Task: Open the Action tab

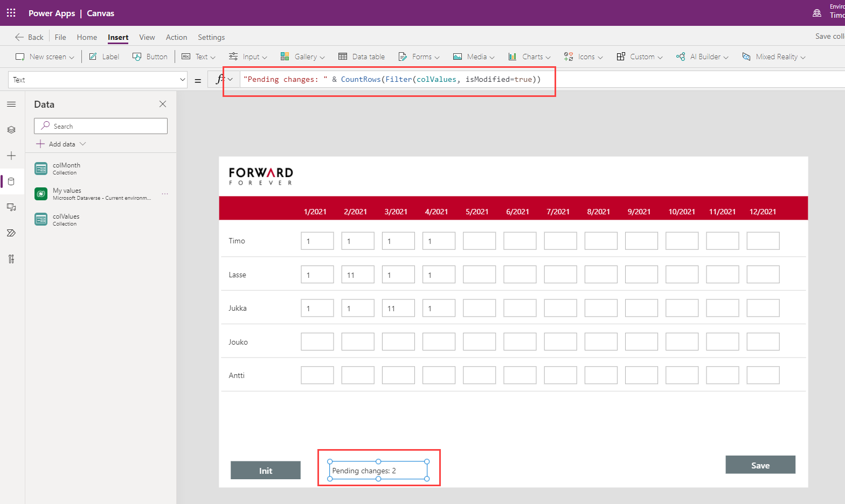Action: click(x=176, y=37)
